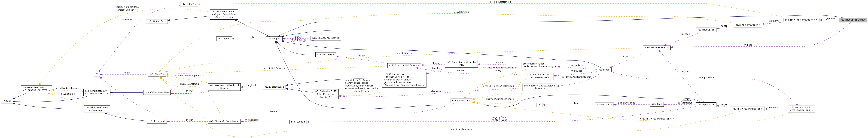The height and width of the screenshot is (138, 868).
Task: Open the ns3::Application node
Action: click(x=706, y=105)
